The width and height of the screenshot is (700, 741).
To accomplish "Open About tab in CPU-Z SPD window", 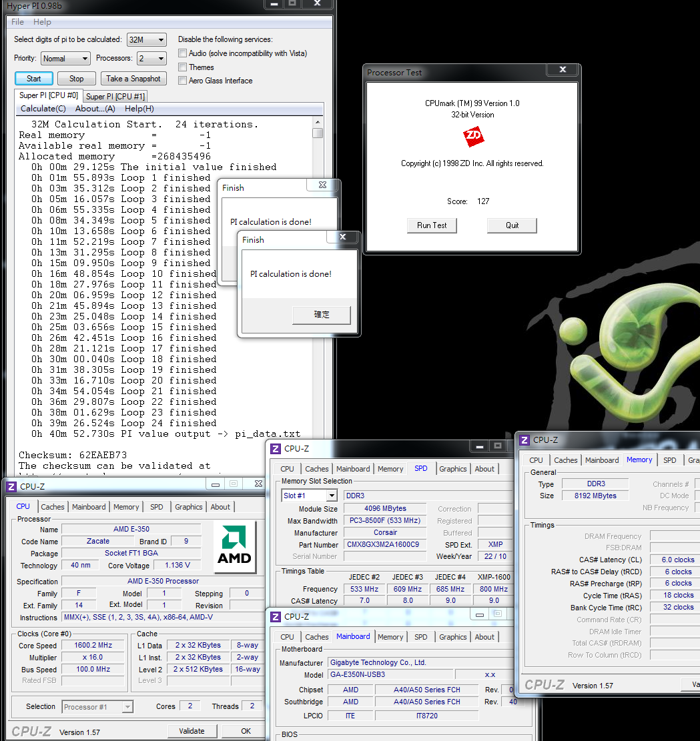I will coord(484,469).
